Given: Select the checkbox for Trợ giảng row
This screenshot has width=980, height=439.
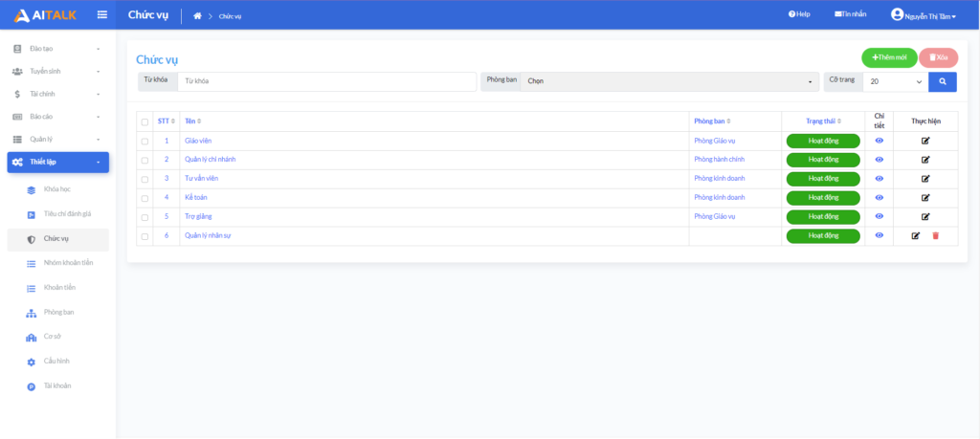Looking at the screenshot, I should (145, 217).
